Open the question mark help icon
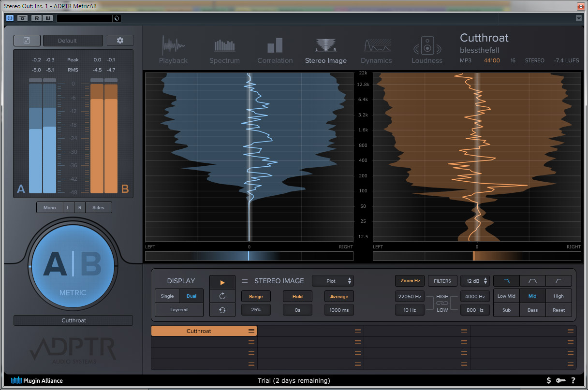Image resolution: width=588 pixels, height=390 pixels. [573, 380]
